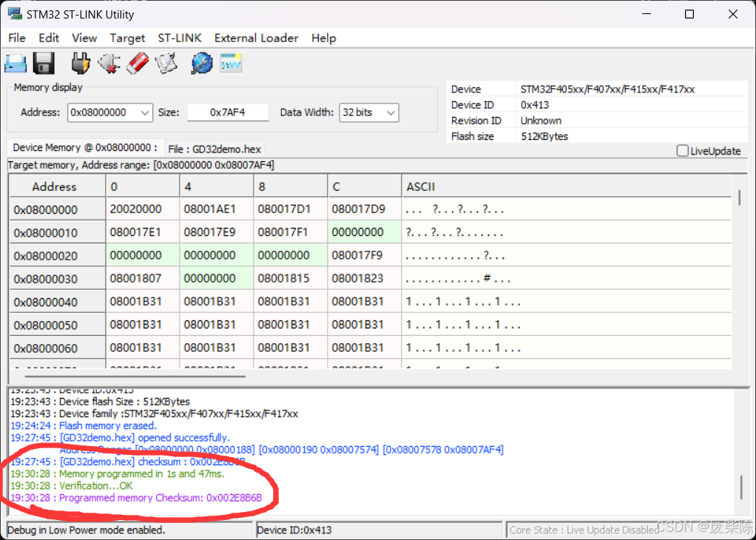This screenshot has height=540, width=756.
Task: Open the External Loader menu
Action: click(x=257, y=38)
